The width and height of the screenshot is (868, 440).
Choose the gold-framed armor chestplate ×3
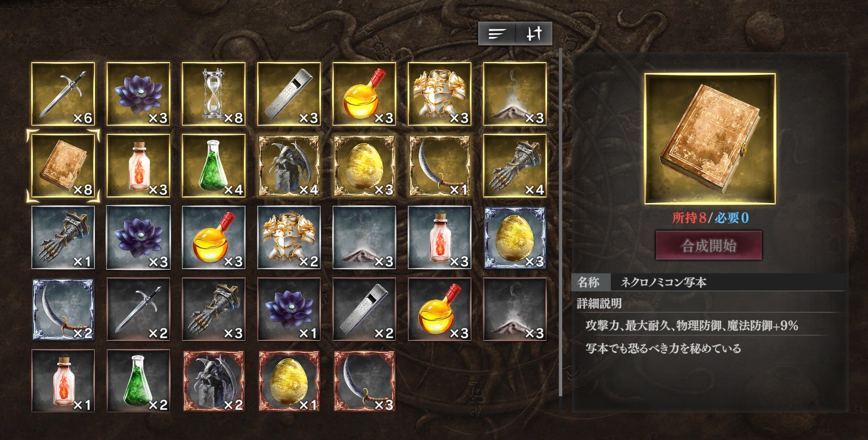(440, 94)
